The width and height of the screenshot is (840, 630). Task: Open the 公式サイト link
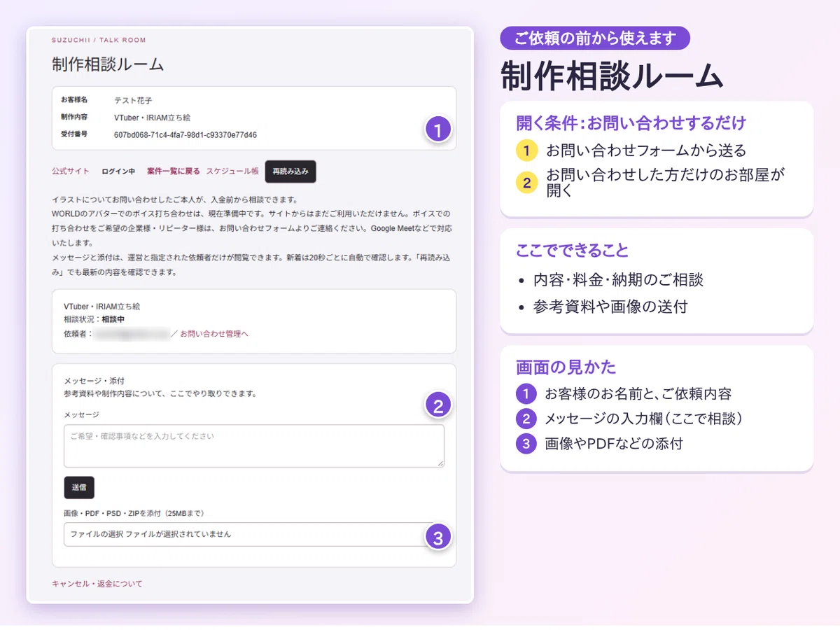(x=71, y=171)
